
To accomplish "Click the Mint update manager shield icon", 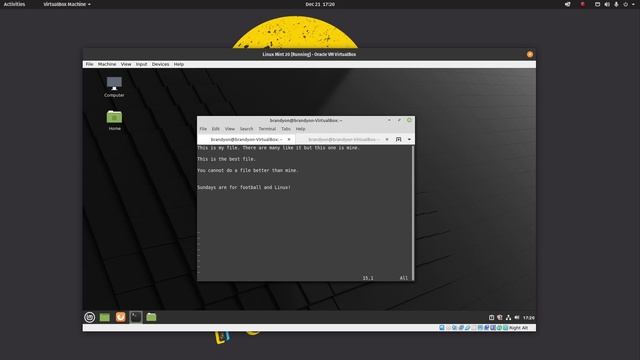I will point(500,318).
